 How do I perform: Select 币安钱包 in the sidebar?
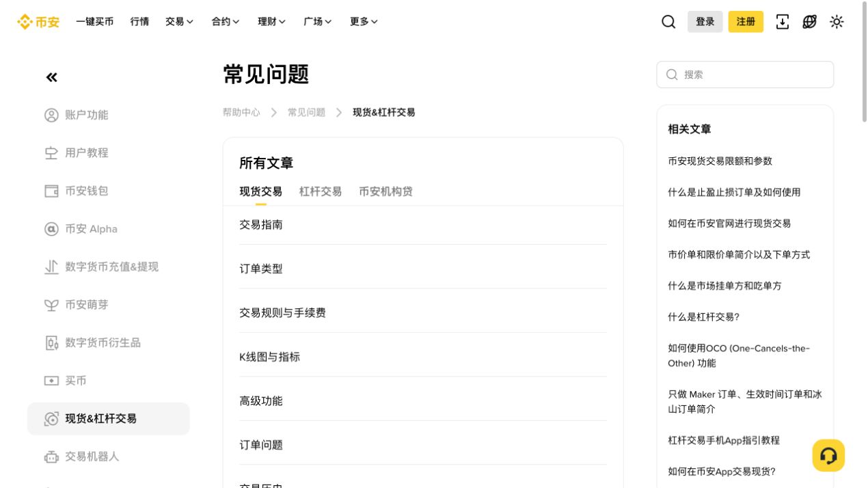(109, 191)
